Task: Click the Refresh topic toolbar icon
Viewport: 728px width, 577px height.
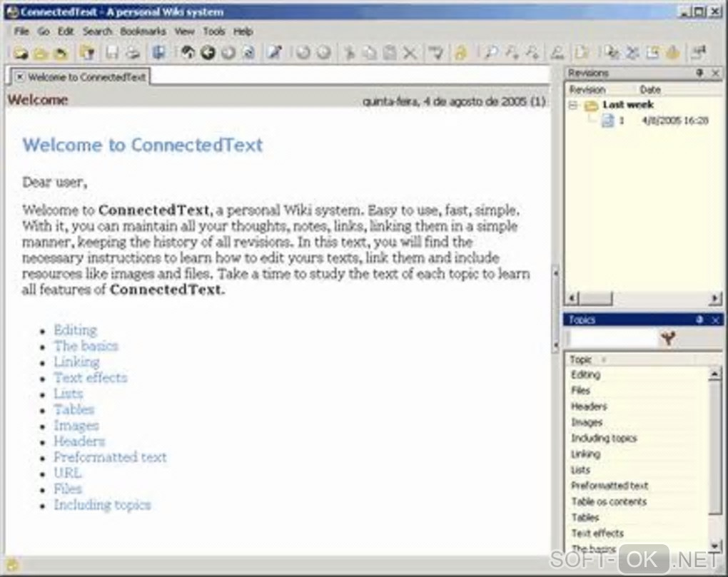Action: pyautogui.click(x=248, y=53)
